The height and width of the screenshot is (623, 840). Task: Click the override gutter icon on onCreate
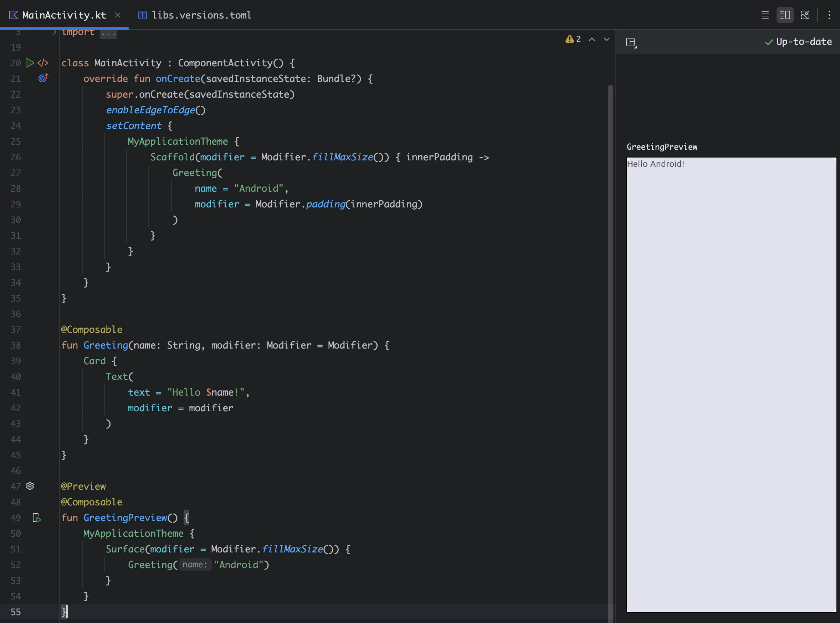point(43,78)
